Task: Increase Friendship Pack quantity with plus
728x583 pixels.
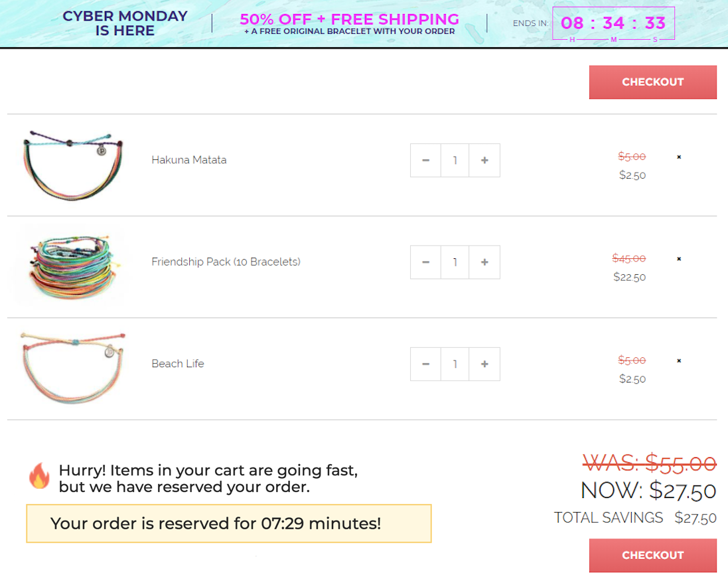Action: click(x=484, y=262)
